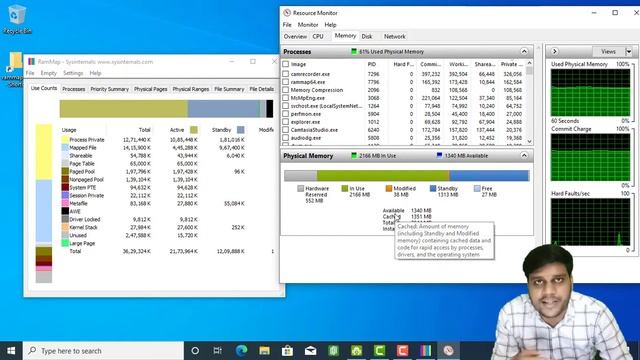Launch Microsoft Edge from the taskbar
Screen dimensions: 640x360
[x=241, y=351]
